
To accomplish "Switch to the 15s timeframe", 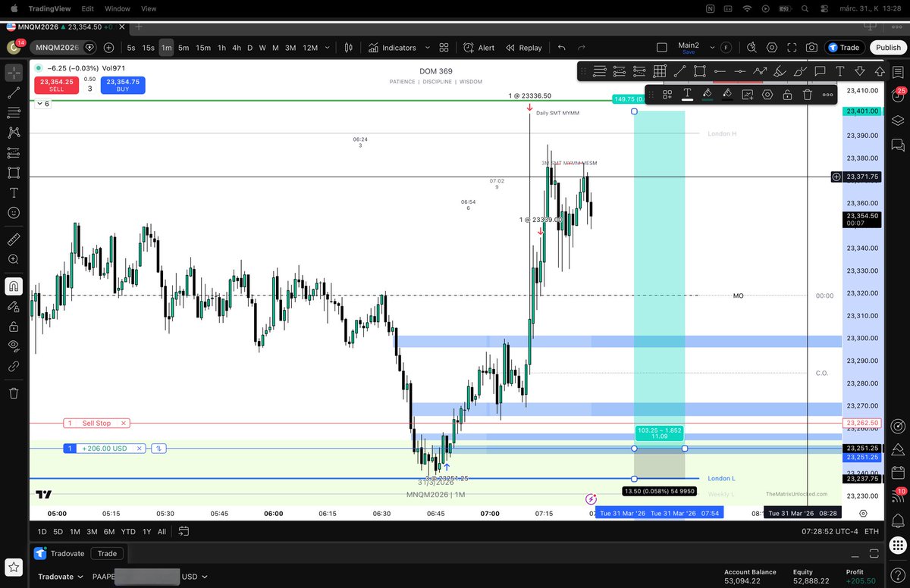I will click(x=148, y=47).
